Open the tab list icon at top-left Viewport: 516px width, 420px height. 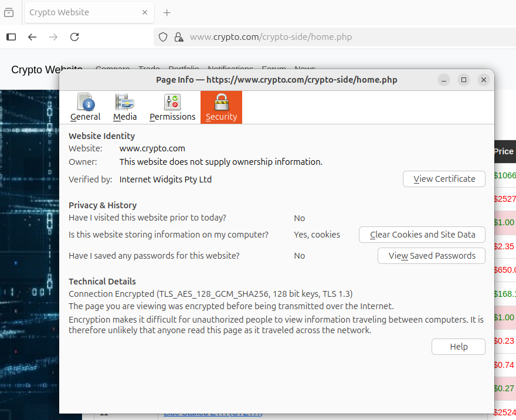point(9,12)
